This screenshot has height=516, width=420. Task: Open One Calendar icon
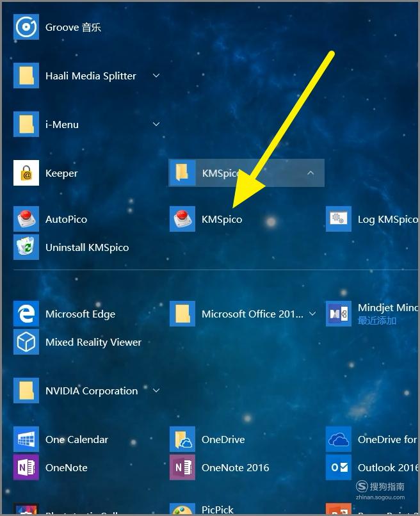click(26, 439)
